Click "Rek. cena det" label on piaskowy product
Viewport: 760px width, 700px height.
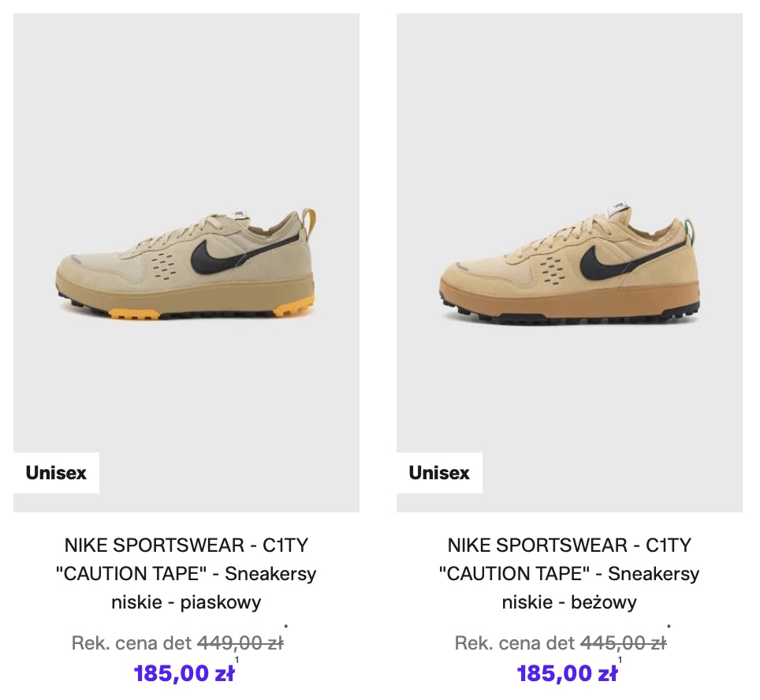click(131, 643)
